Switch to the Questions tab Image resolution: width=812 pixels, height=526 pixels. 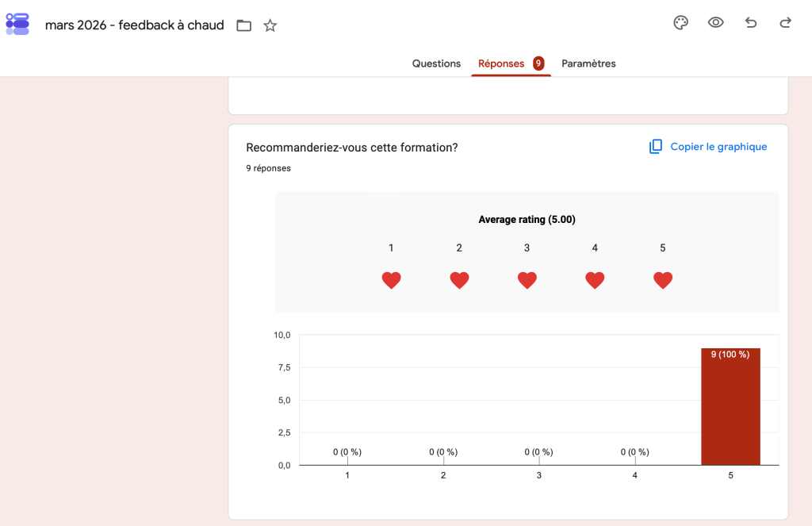point(436,63)
